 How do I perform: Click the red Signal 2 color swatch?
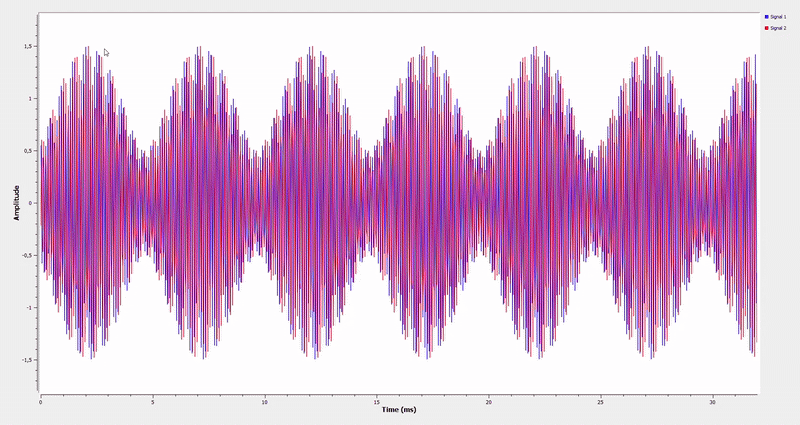coord(766,28)
